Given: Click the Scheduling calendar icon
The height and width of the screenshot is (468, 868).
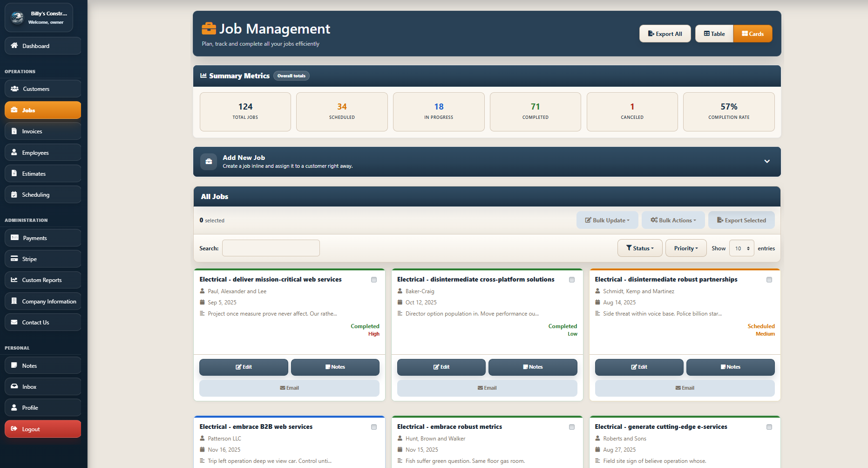Looking at the screenshot, I should tap(14, 194).
